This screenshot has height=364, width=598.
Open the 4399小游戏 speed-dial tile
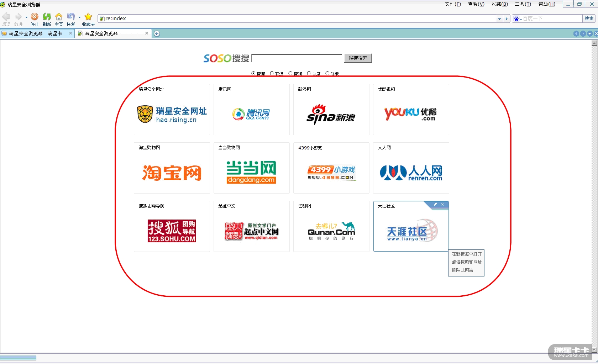coord(331,168)
